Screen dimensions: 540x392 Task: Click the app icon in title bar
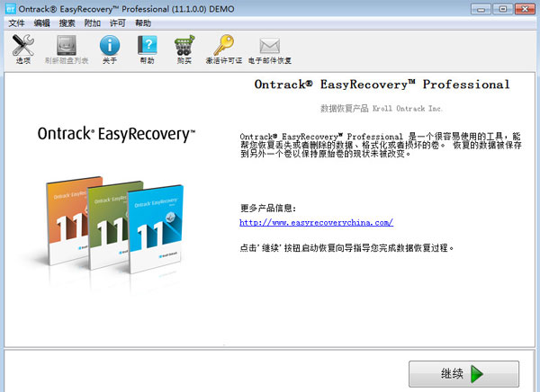[11, 9]
